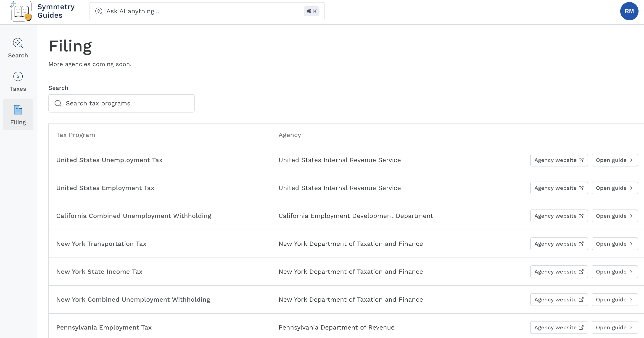
Task: Open Agency website for United States Employment Tax
Action: coord(559,188)
